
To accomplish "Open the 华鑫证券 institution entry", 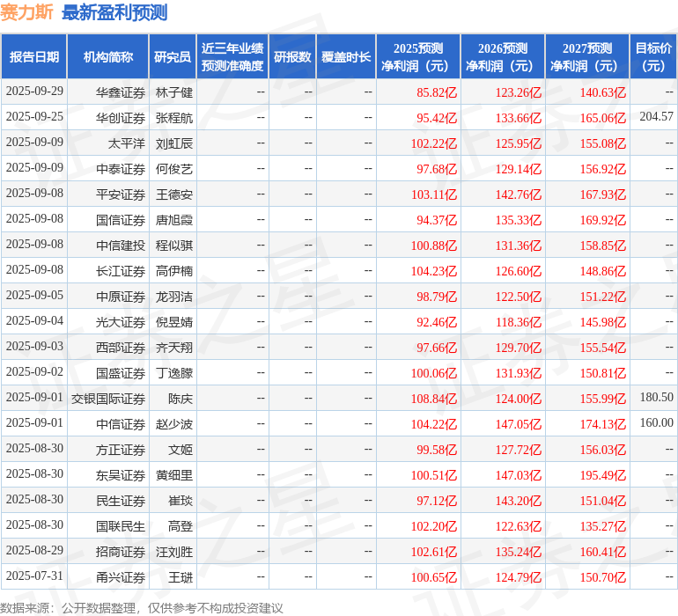I will (x=121, y=92).
